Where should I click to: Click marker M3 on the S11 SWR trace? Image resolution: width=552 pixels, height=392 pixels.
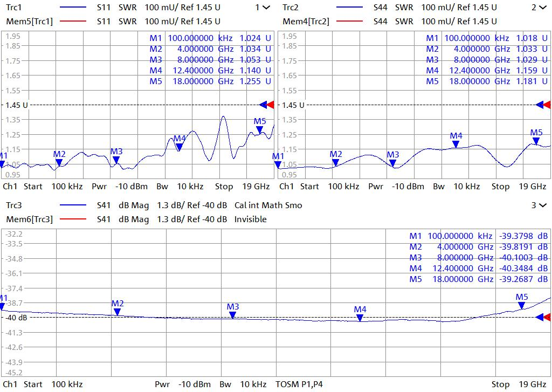point(116,159)
